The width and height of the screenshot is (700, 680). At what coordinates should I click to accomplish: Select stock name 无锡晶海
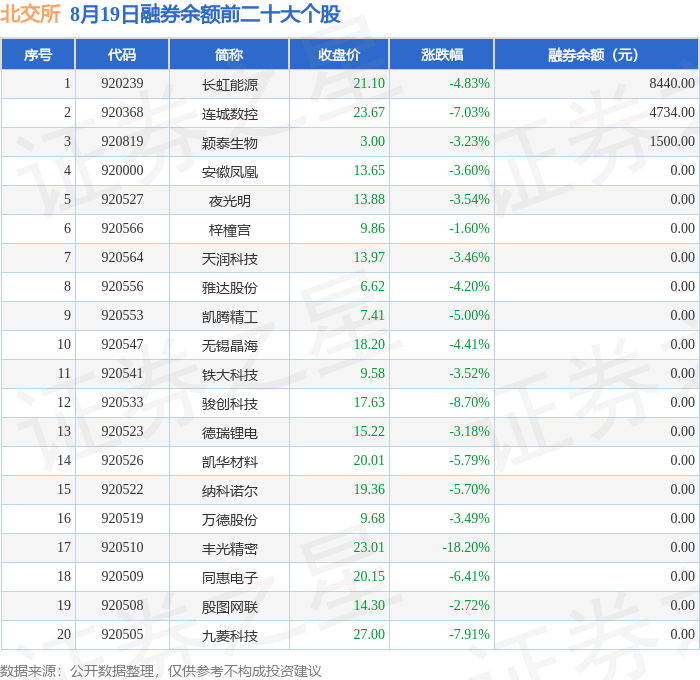pos(229,346)
